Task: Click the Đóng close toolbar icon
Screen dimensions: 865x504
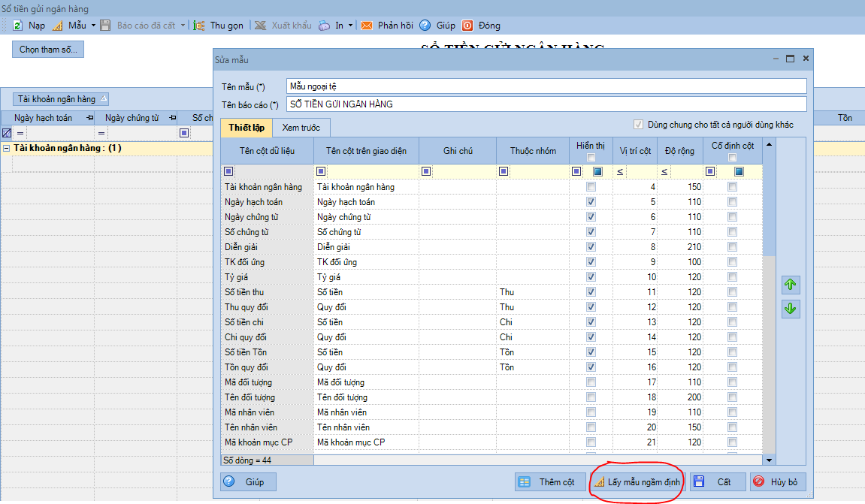Action: (x=467, y=26)
